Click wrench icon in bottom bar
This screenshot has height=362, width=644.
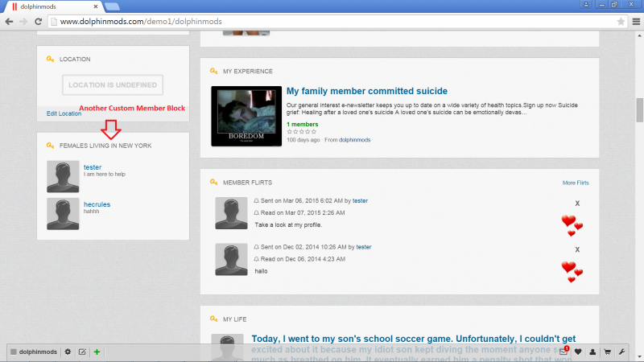621,352
